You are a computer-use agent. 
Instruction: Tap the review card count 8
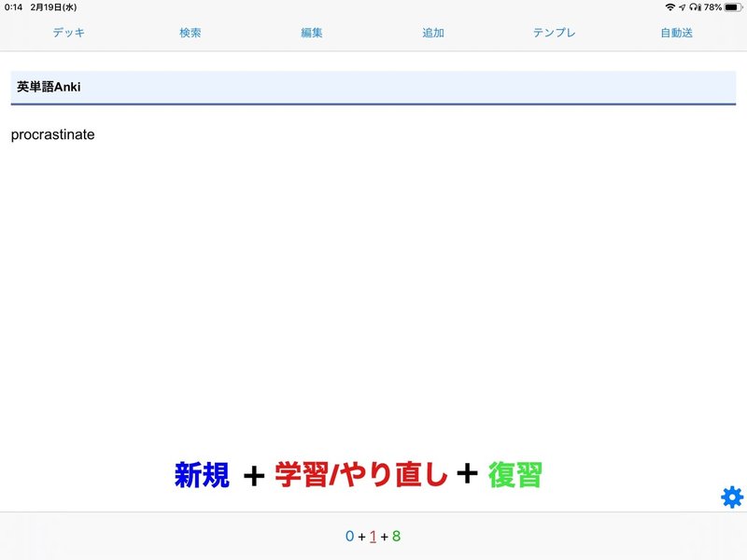[x=396, y=536]
